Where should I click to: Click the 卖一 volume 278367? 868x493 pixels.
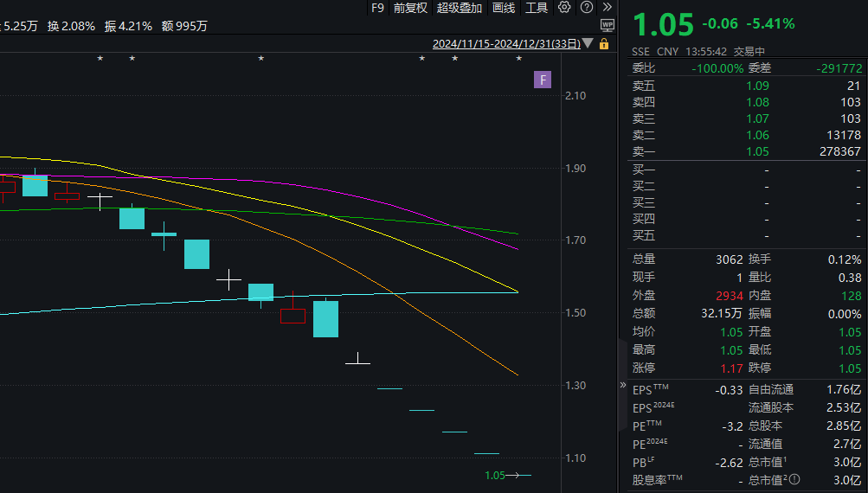pos(839,151)
